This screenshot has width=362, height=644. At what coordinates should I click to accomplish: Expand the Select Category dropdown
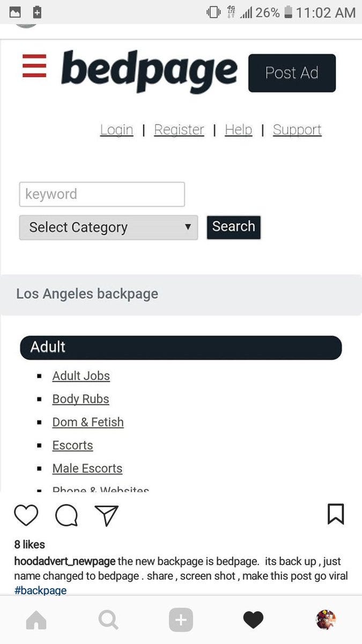pos(108,228)
